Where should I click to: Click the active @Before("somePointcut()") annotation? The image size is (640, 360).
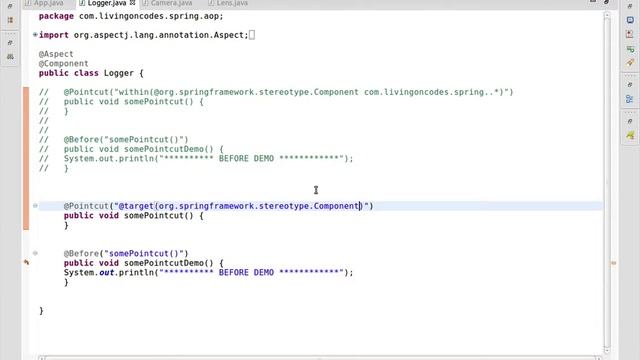point(126,253)
